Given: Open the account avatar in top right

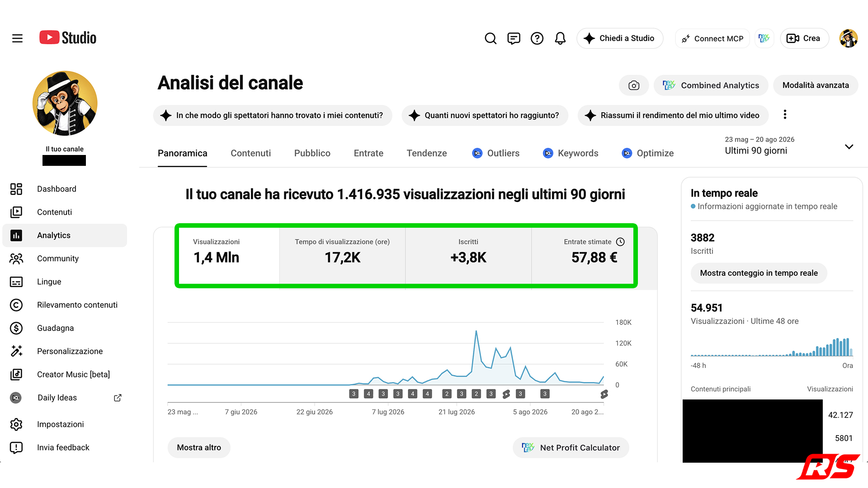Looking at the screenshot, I should coord(849,38).
